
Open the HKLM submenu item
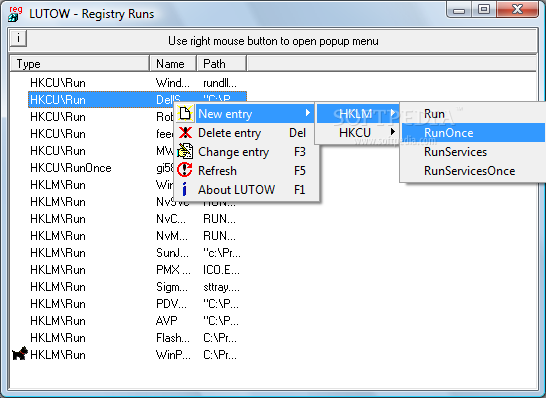(x=358, y=114)
